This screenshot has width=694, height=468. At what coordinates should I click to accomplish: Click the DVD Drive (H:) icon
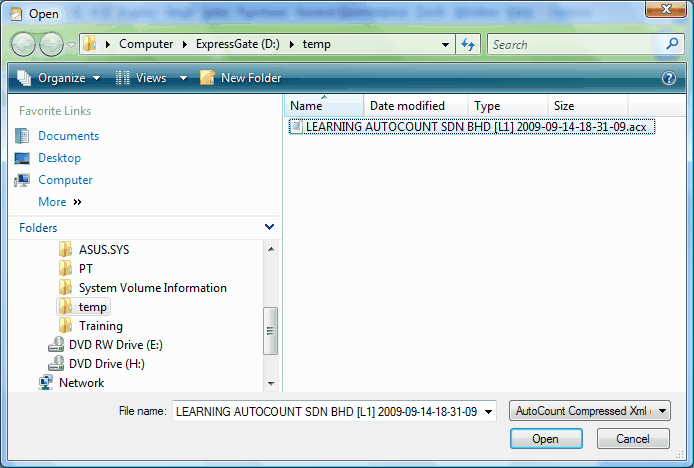[56, 364]
